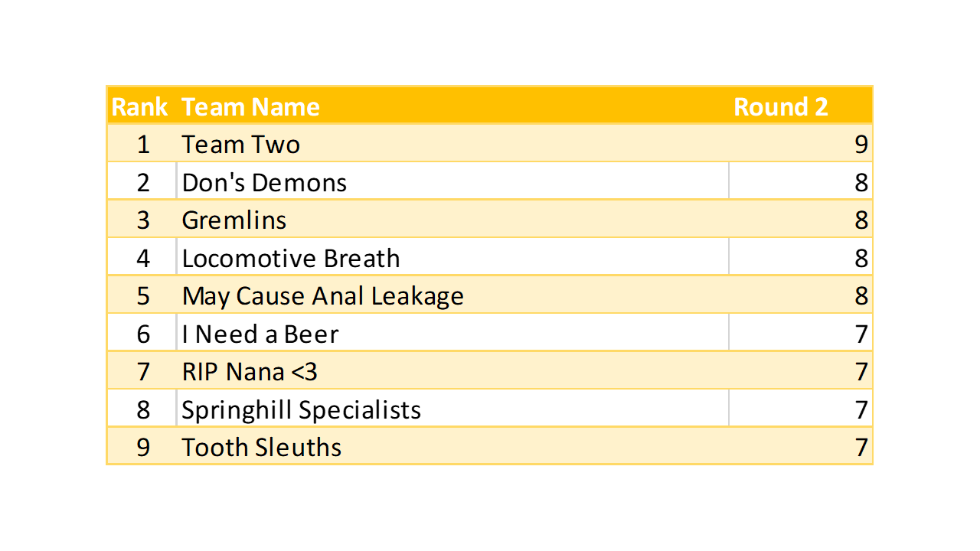Image resolution: width=980 pixels, height=551 pixels.
Task: Select the Gremlins Round 2 score
Action: point(861,220)
